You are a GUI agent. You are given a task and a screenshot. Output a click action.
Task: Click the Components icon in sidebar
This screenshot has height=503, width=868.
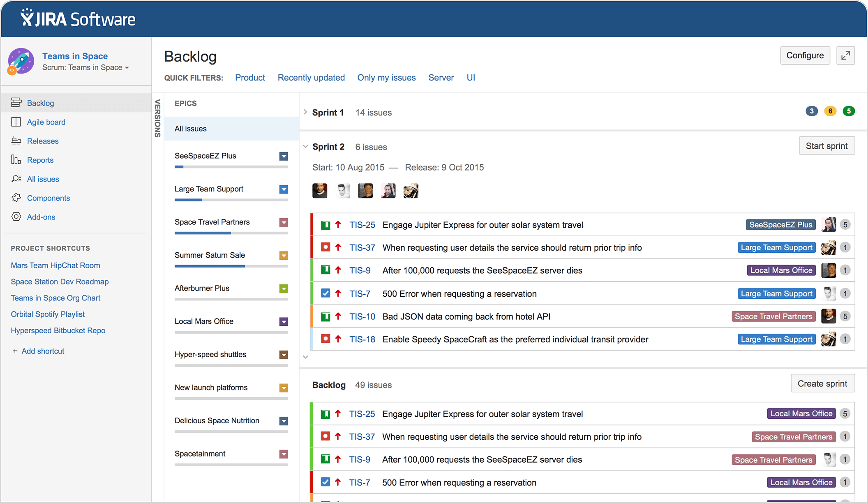tap(16, 197)
